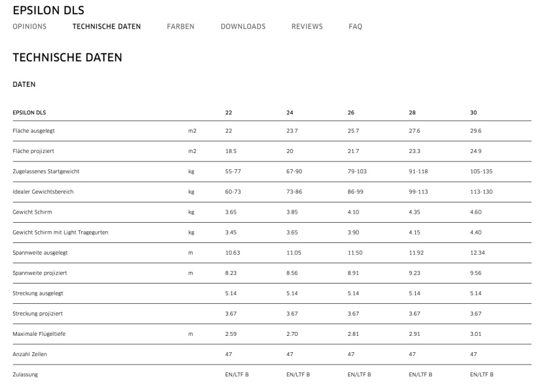
Task: Select the Gewicht Schirm mit Light Tragegurten label
Action: click(x=60, y=233)
